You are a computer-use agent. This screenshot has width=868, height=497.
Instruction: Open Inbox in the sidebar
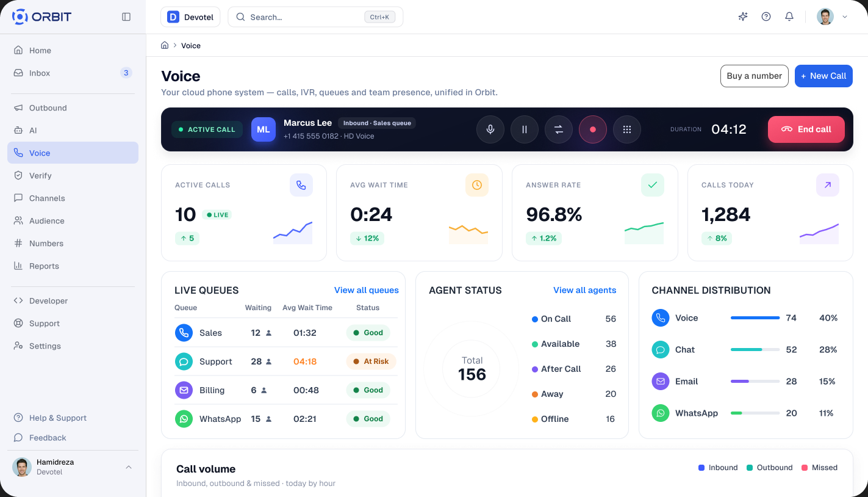[x=73, y=73]
